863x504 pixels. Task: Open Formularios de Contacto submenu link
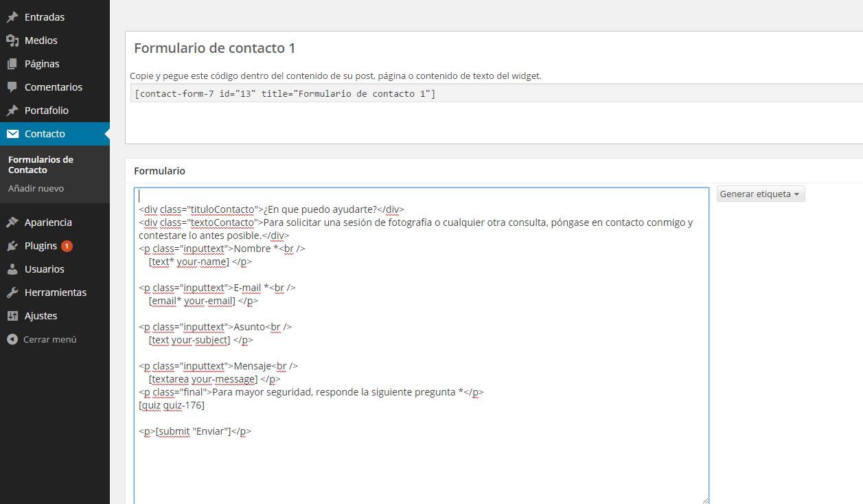pyautogui.click(x=41, y=165)
